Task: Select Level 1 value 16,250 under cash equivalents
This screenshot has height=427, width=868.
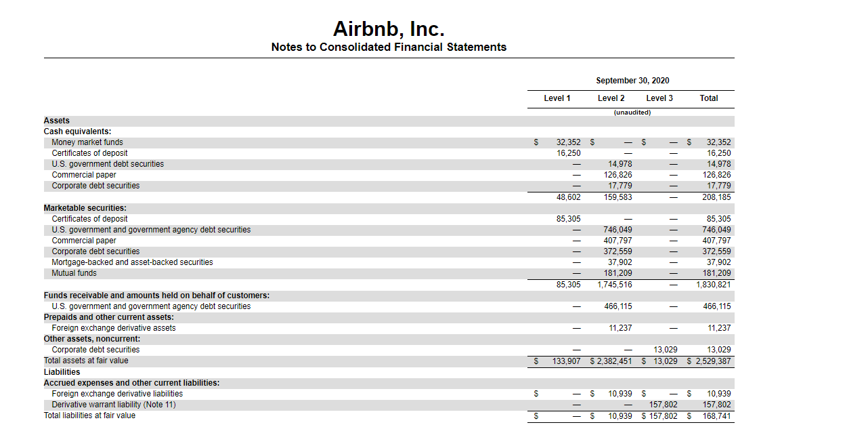Action: coord(568,153)
